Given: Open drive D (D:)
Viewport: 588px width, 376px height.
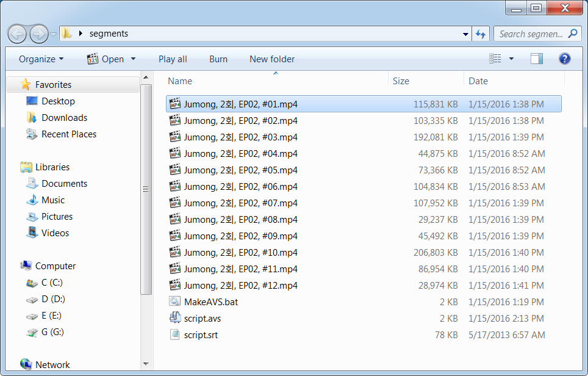Looking at the screenshot, I should (x=53, y=299).
